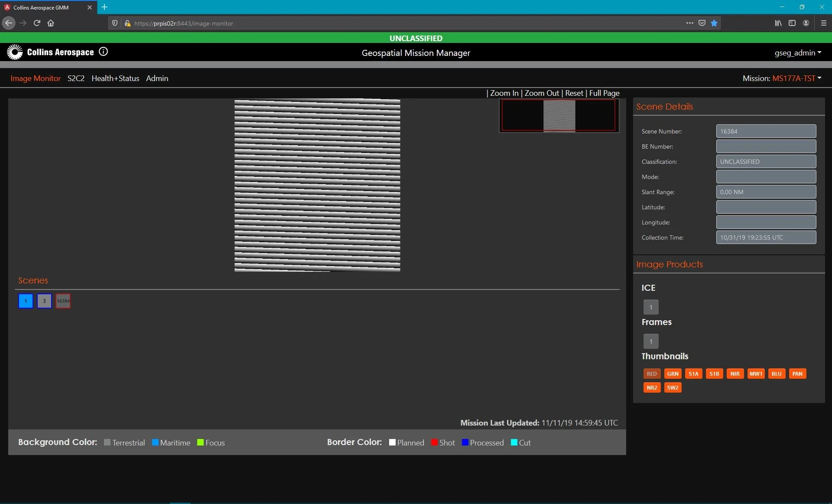Select the SW2 thumbnail band
This screenshot has width=832, height=504.
pyautogui.click(x=673, y=387)
